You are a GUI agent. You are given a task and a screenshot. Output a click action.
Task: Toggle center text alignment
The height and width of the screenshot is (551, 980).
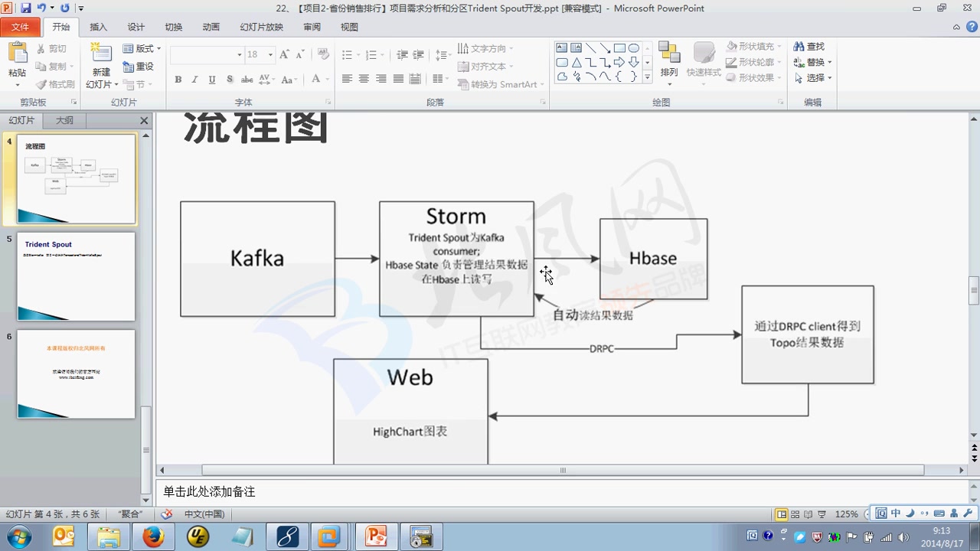[x=364, y=79]
